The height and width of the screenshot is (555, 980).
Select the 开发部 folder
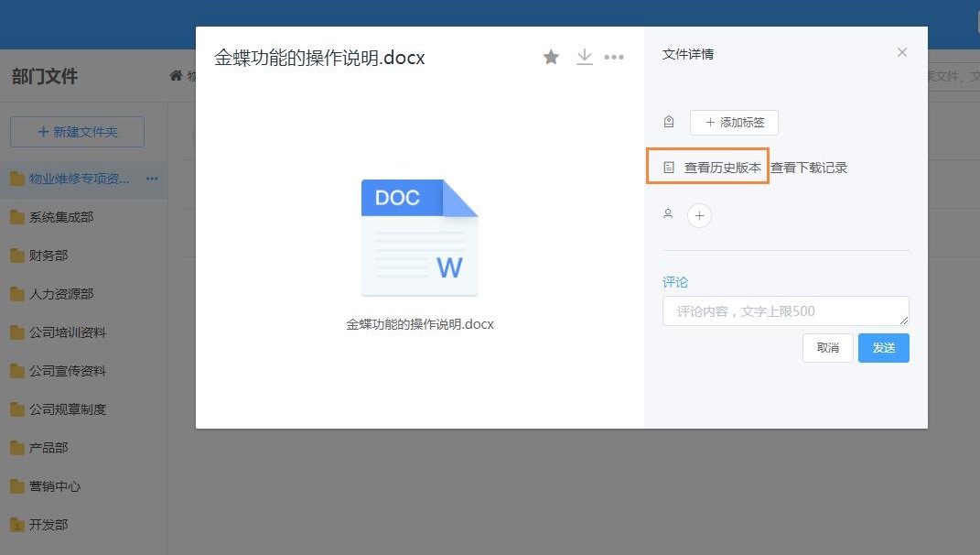point(48,525)
